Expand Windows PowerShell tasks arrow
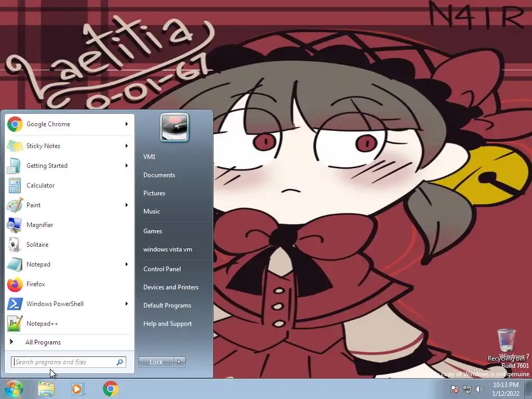The image size is (532, 399). [x=127, y=303]
